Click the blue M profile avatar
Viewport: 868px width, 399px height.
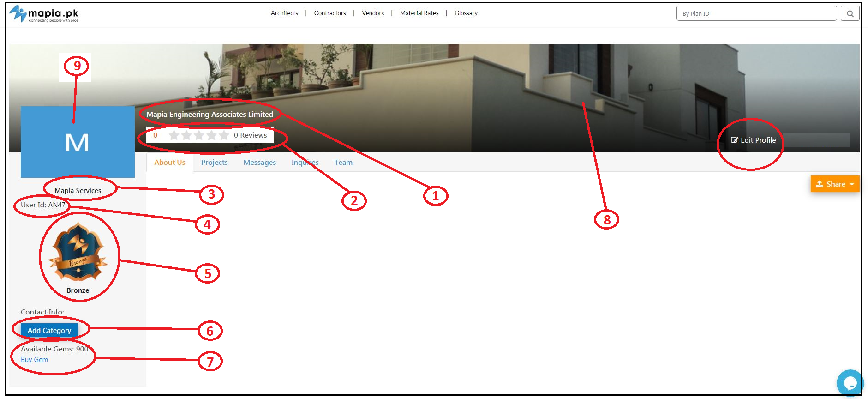click(78, 142)
